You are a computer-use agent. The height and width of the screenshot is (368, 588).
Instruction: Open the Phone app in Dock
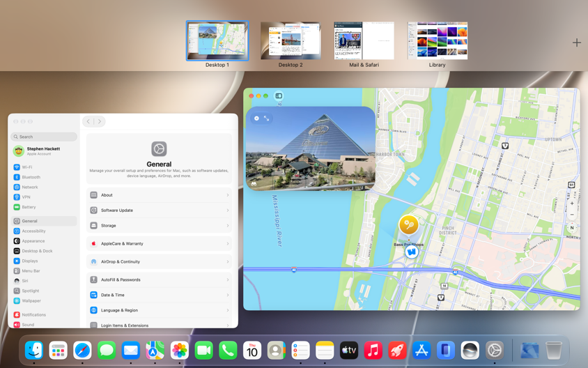click(x=228, y=351)
